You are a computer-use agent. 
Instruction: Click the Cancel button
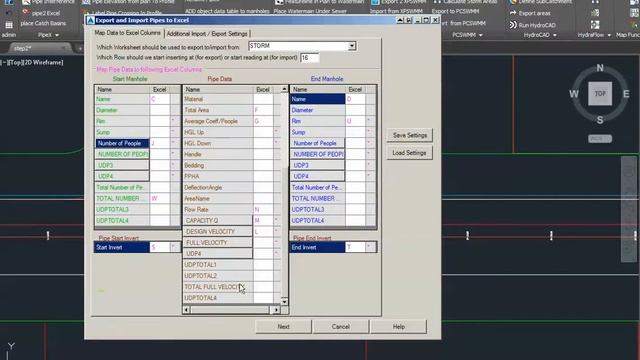pos(340,327)
